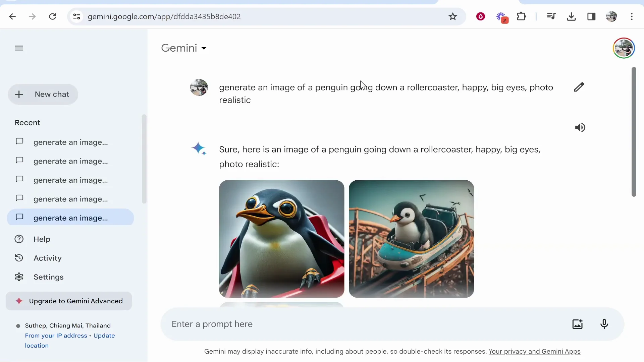Upload an image using the image icon
This screenshot has width=644, height=362.
578,324
